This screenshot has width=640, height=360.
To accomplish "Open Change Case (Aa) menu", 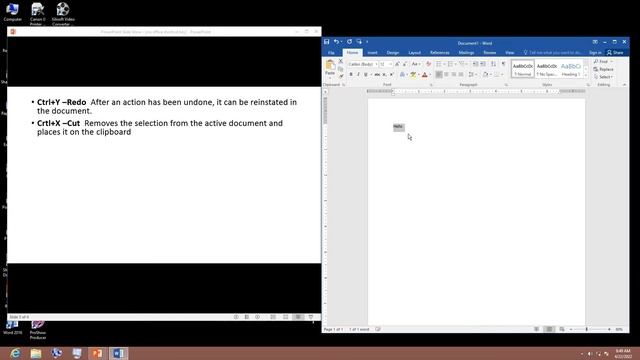I will tap(415, 64).
